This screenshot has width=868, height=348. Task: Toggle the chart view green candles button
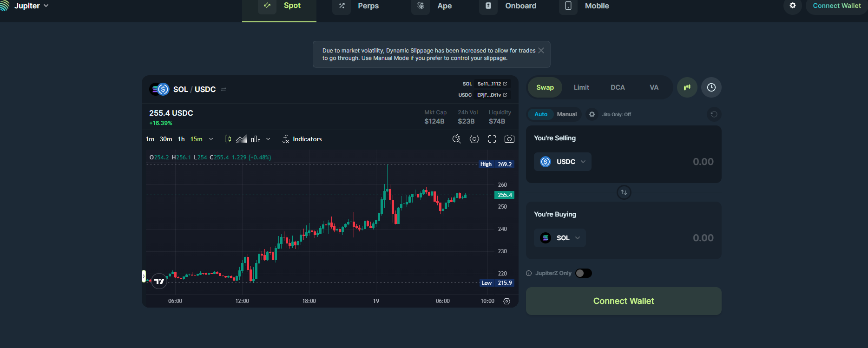pyautogui.click(x=687, y=87)
